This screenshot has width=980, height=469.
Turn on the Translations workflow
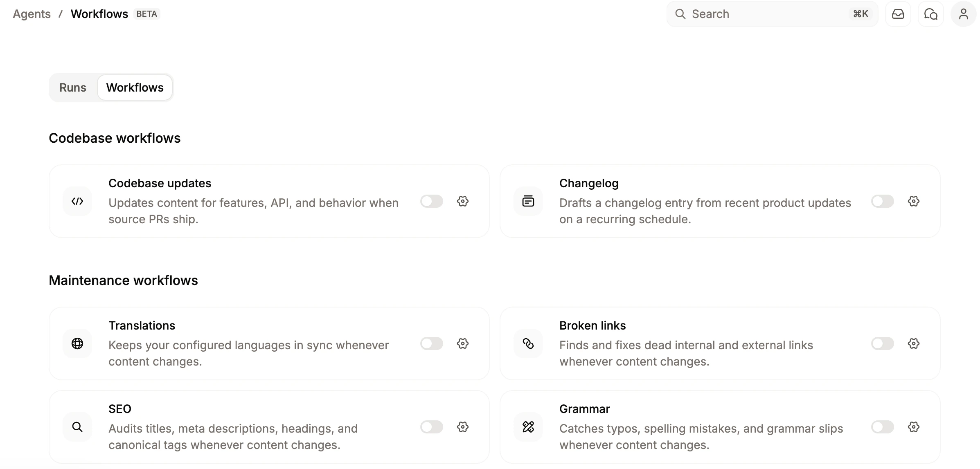431,344
